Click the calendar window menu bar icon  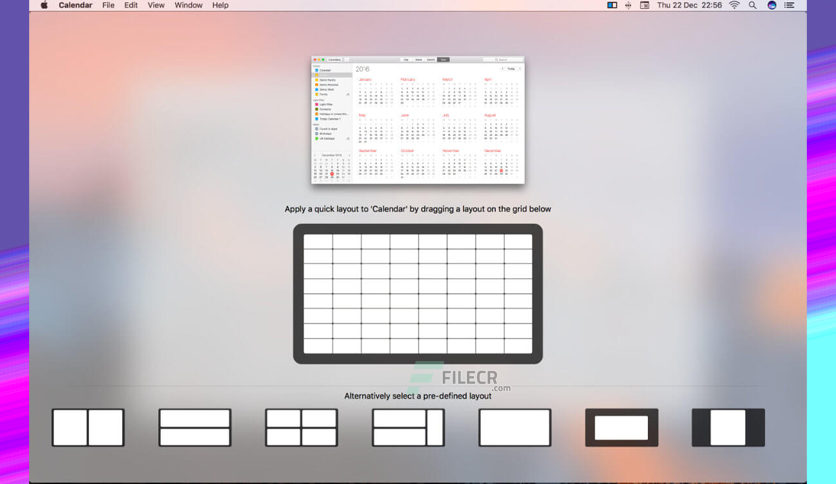(x=645, y=5)
